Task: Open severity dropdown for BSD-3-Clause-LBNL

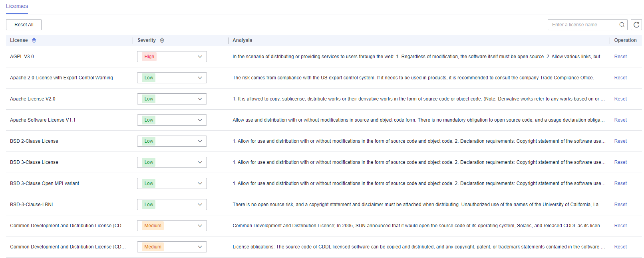Action: coord(172,205)
